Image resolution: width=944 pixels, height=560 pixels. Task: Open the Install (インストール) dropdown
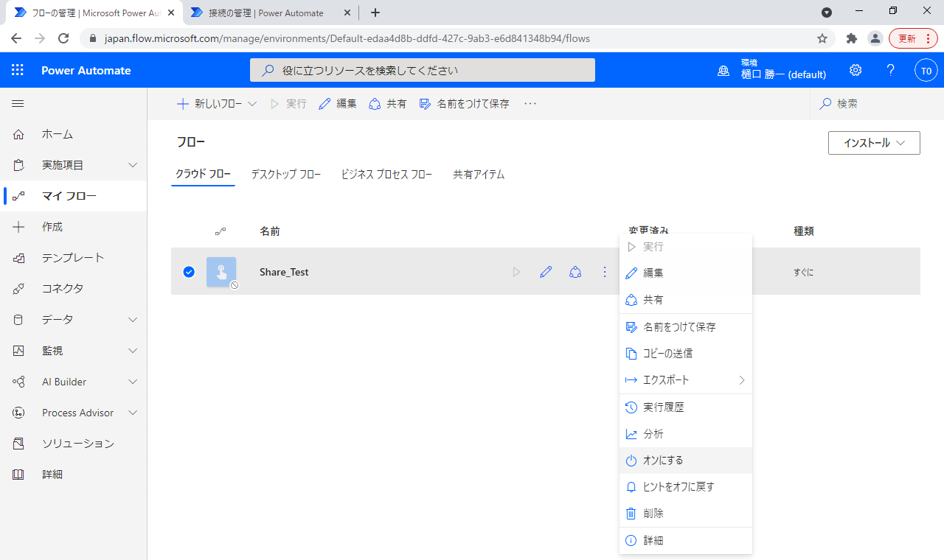874,143
